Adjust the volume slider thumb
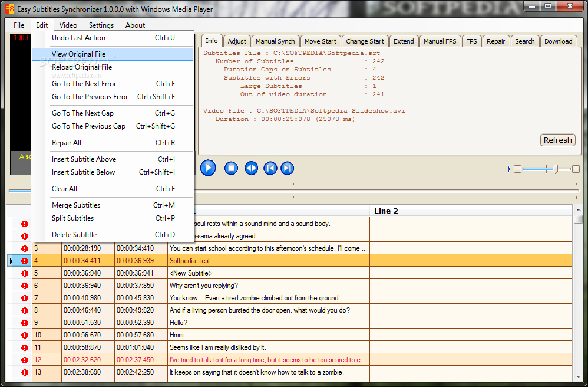The height and width of the screenshot is (387, 588). tap(555, 169)
